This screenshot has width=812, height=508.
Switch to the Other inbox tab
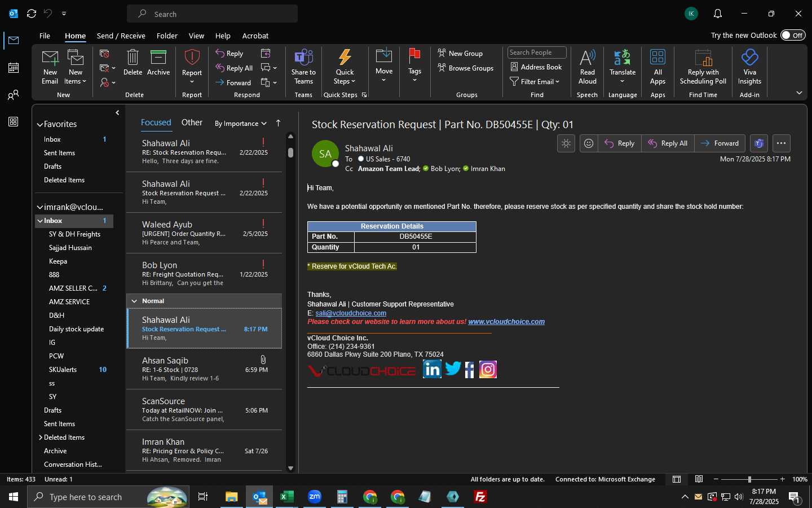pyautogui.click(x=192, y=122)
